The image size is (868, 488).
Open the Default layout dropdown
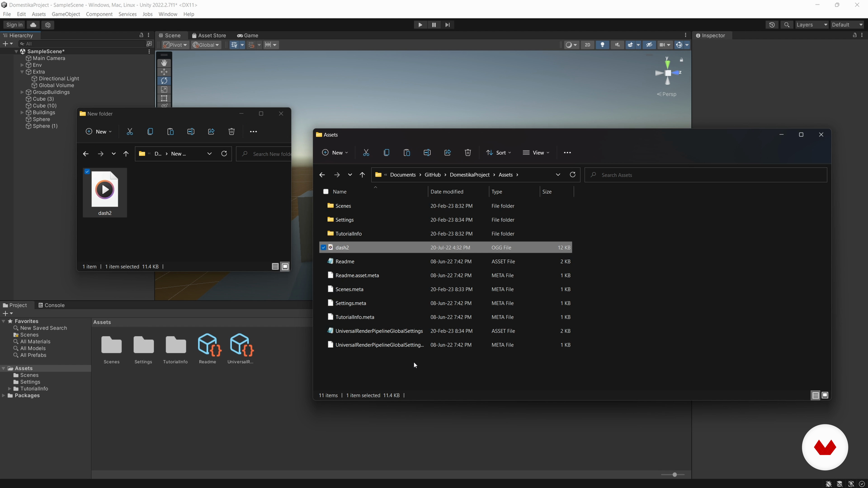(x=847, y=25)
